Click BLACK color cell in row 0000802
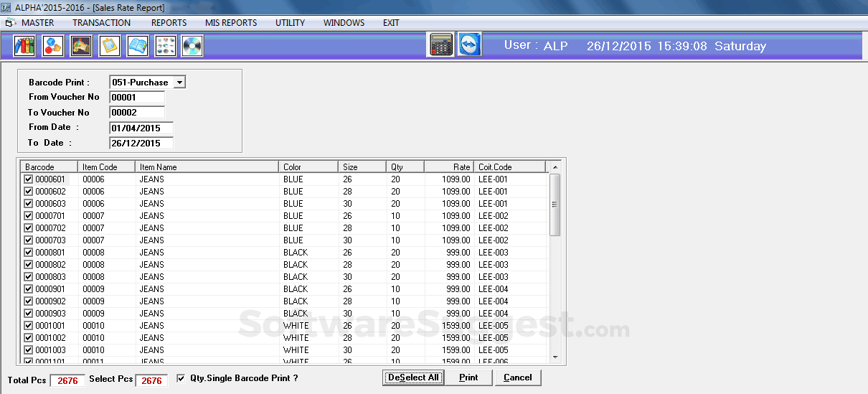 pos(296,265)
